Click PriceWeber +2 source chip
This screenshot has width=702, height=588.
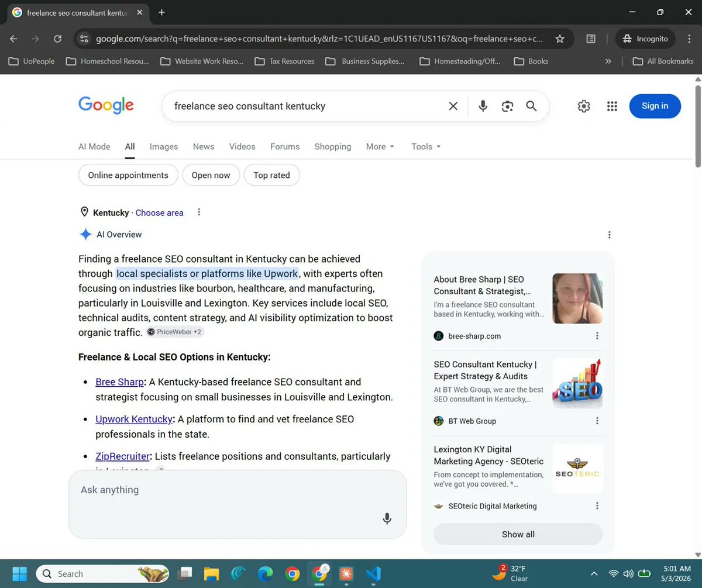[x=174, y=332]
